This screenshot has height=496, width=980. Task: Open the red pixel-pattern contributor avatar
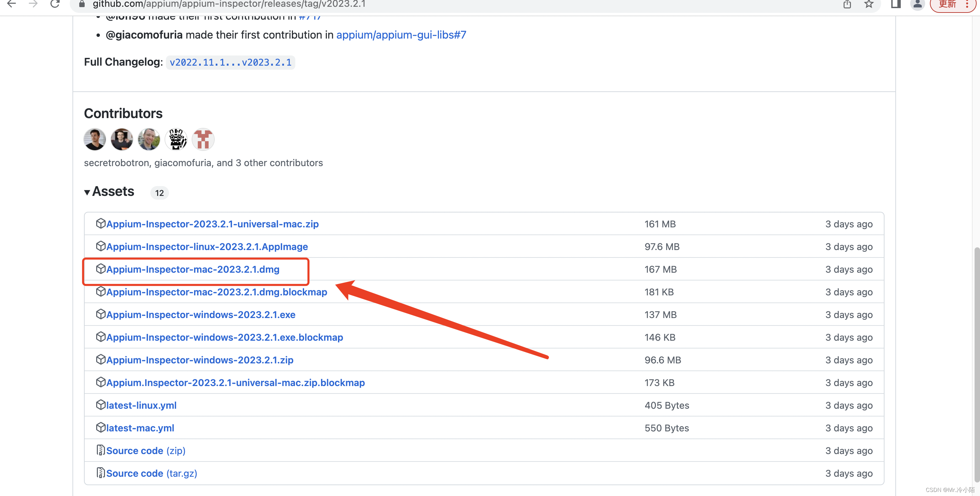coord(203,139)
